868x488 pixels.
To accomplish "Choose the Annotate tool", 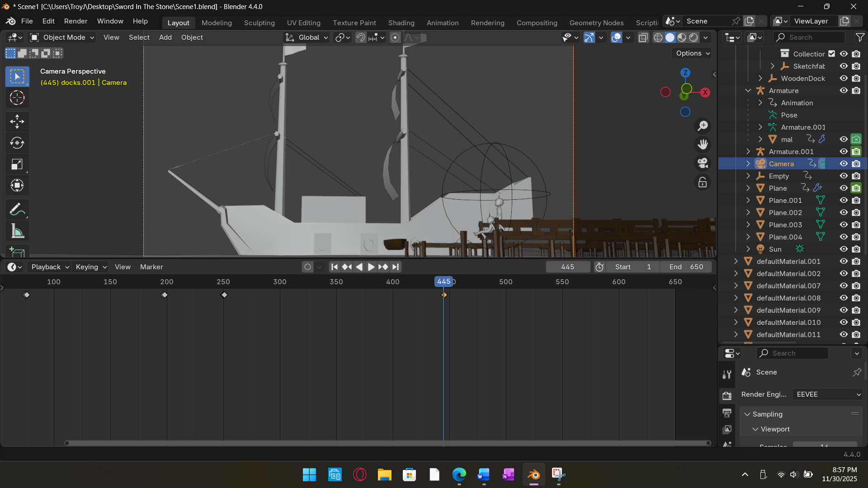I will tap(17, 210).
